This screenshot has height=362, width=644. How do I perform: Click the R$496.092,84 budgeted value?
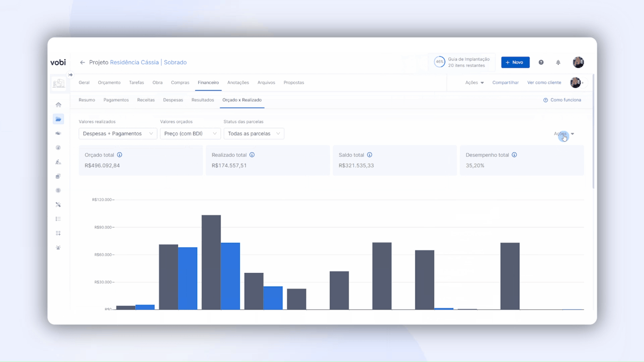[x=102, y=165]
